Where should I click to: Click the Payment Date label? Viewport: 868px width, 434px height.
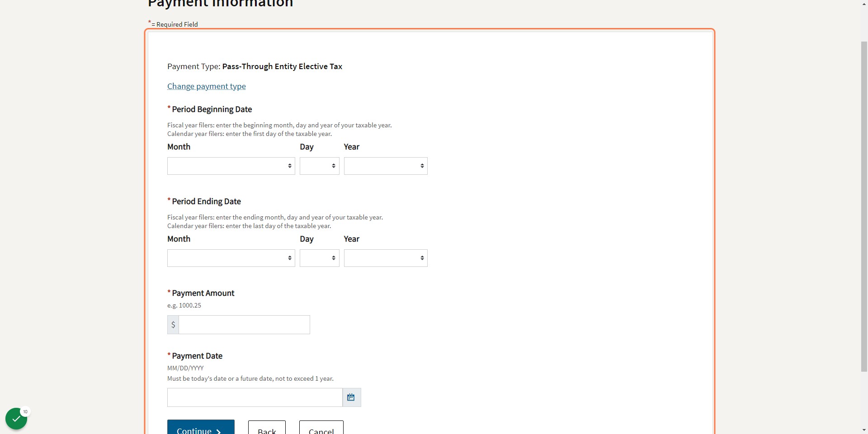click(197, 356)
